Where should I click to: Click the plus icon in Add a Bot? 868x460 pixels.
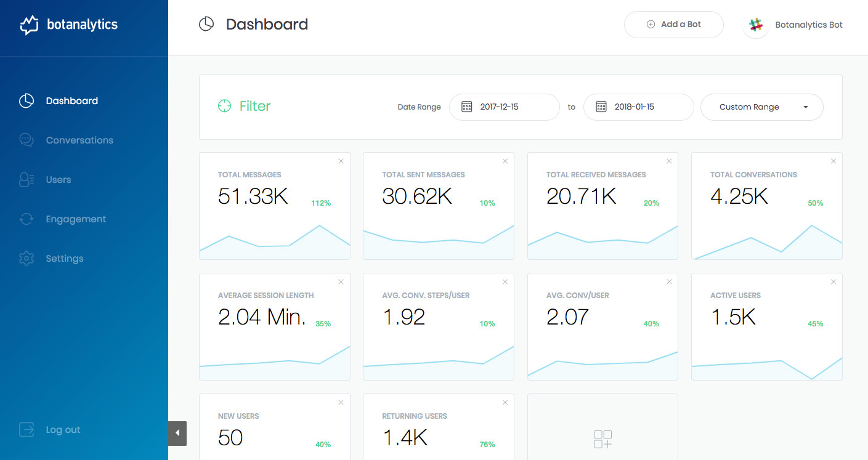click(651, 25)
